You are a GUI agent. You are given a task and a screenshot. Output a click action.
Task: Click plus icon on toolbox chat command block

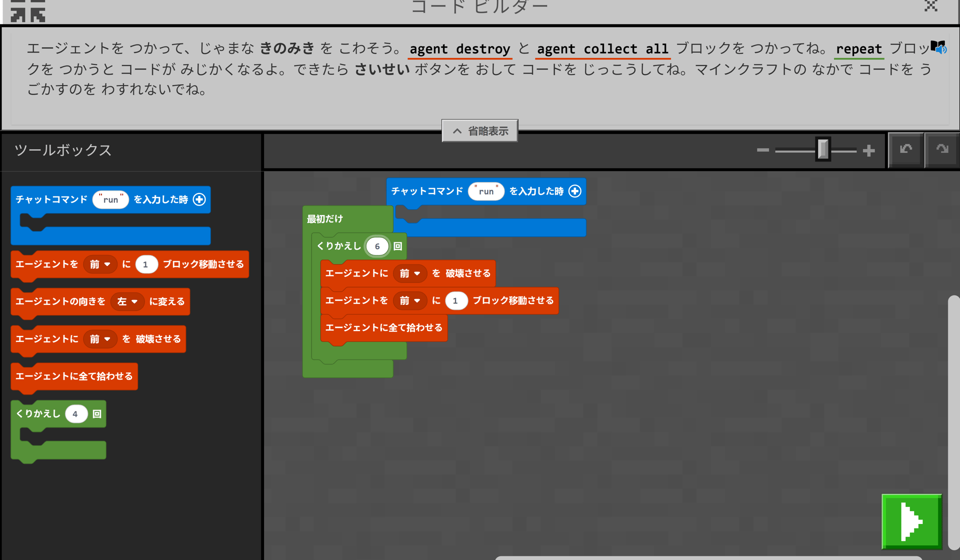point(199,199)
